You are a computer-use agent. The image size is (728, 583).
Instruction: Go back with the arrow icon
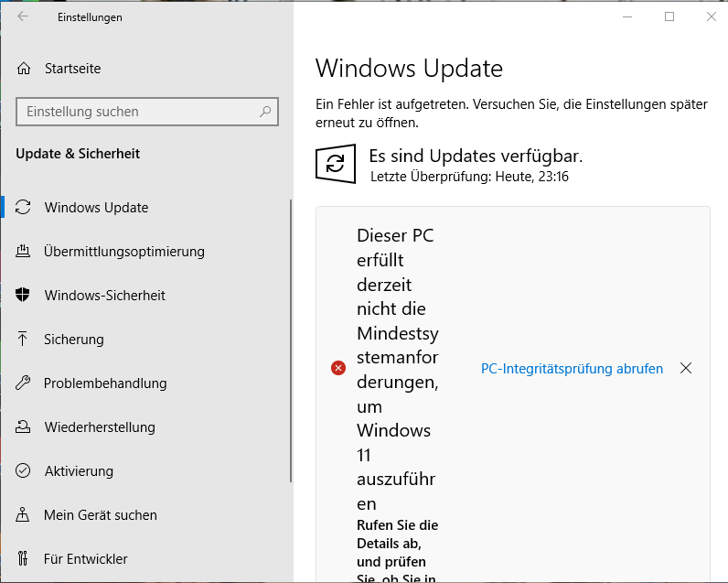click(x=23, y=16)
